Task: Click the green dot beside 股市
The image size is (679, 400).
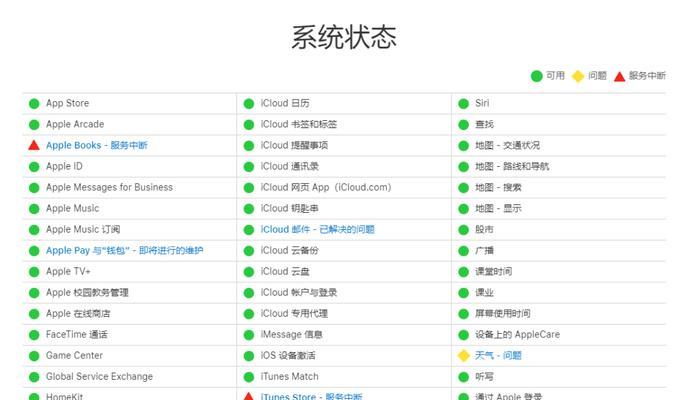Action: point(463,230)
